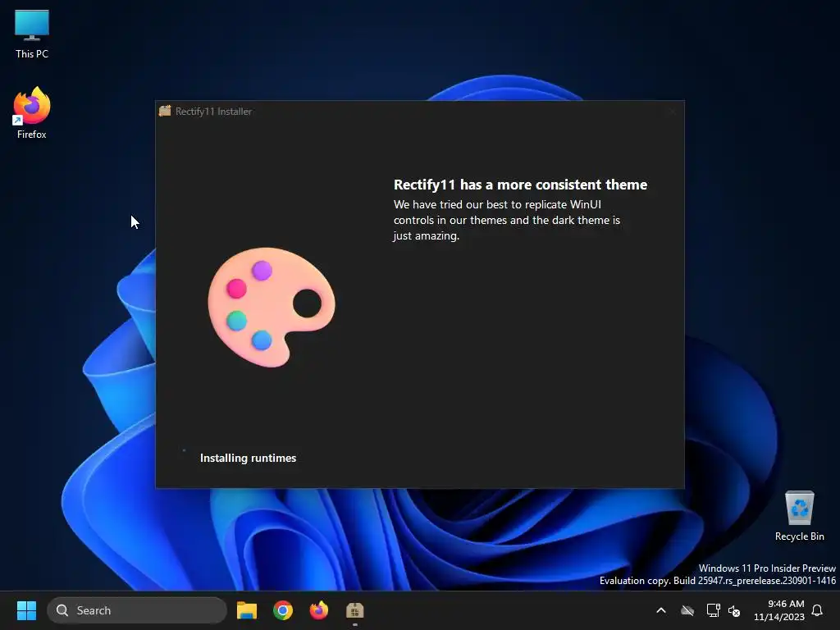Click the 'Installing runtimes' status text
Screen dimensions: 840x630
tap(248, 458)
